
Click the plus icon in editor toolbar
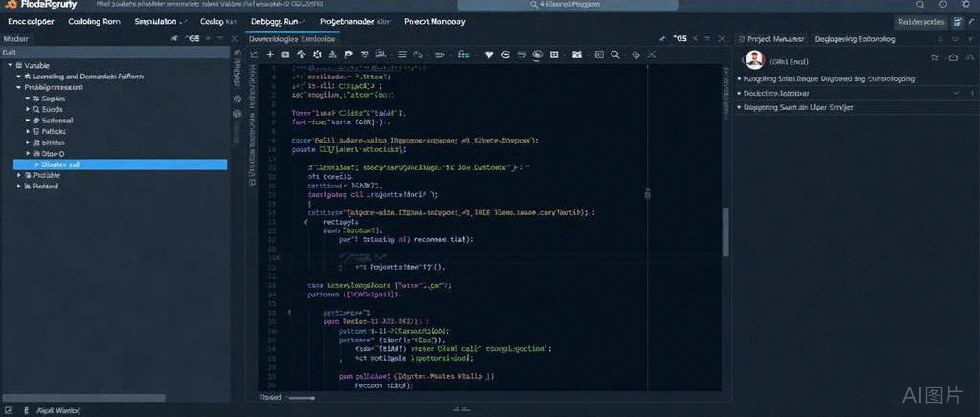tap(270, 55)
